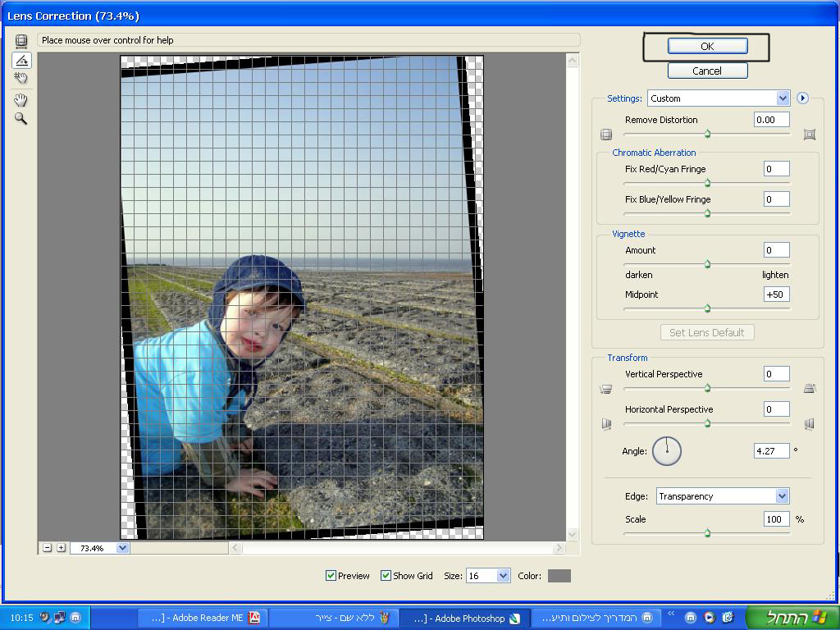Select the Straighten tool
840x630 pixels.
click(x=21, y=60)
